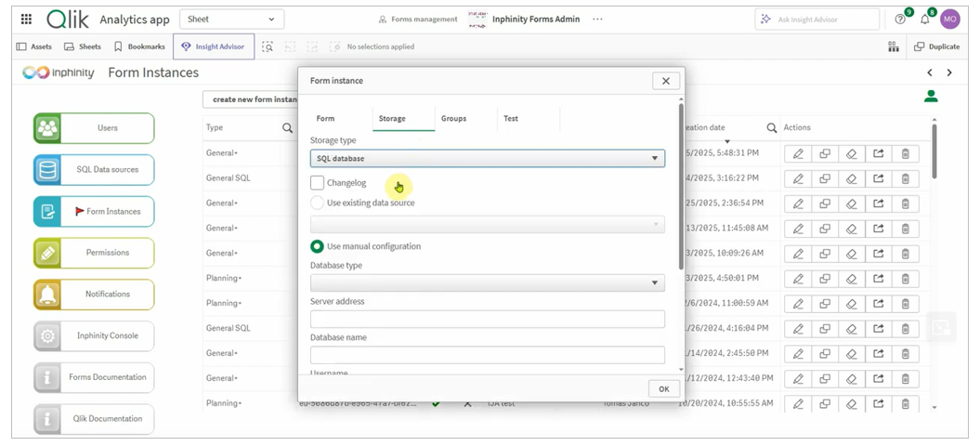The height and width of the screenshot is (446, 980).
Task: Search the Creation date column
Action: pyautogui.click(x=772, y=127)
